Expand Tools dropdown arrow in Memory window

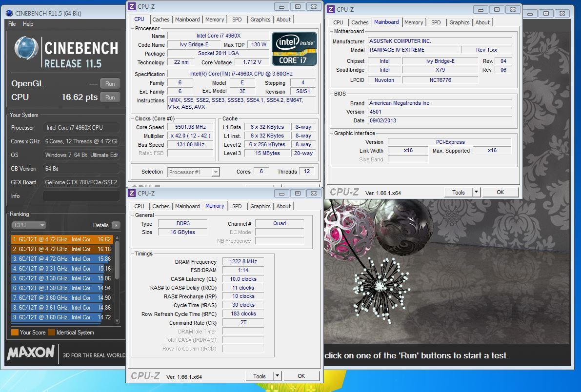(278, 376)
